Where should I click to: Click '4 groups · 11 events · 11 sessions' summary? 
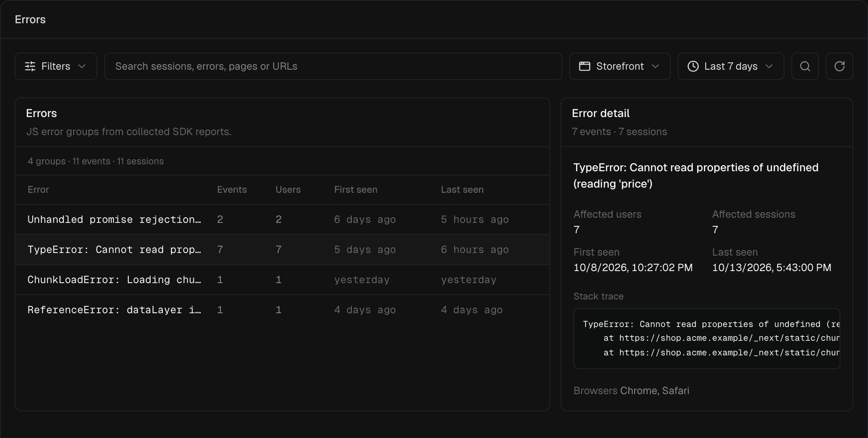pos(96,161)
